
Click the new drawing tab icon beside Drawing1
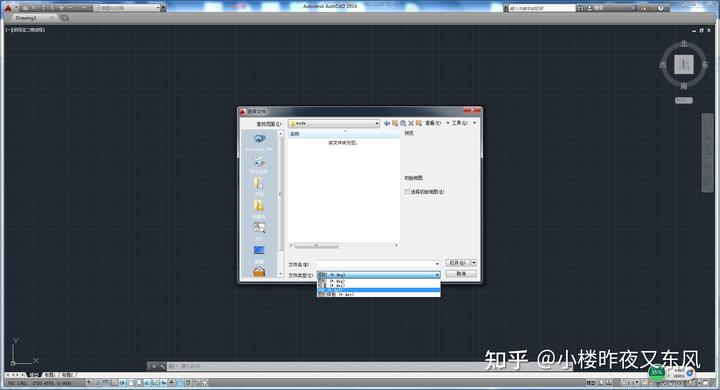tap(65, 17)
